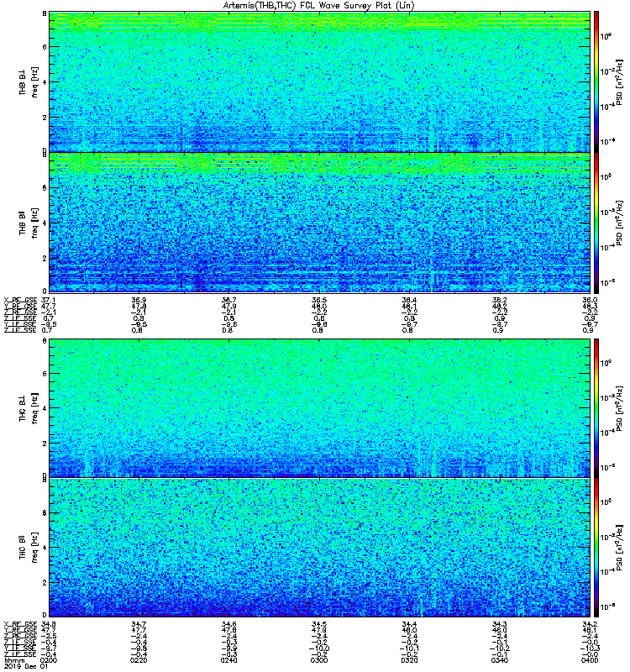Click the THC X position value 34.5
The image size is (630, 672).
point(319,624)
